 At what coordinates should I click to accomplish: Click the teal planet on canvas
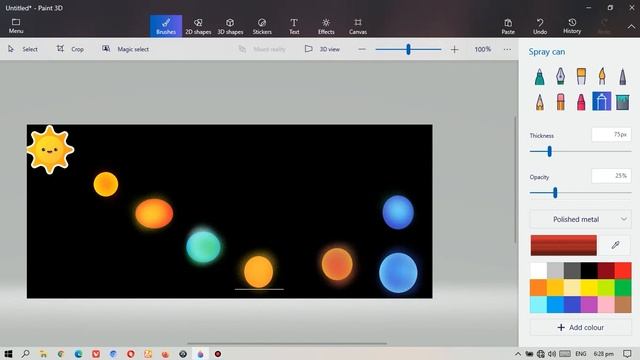click(203, 247)
